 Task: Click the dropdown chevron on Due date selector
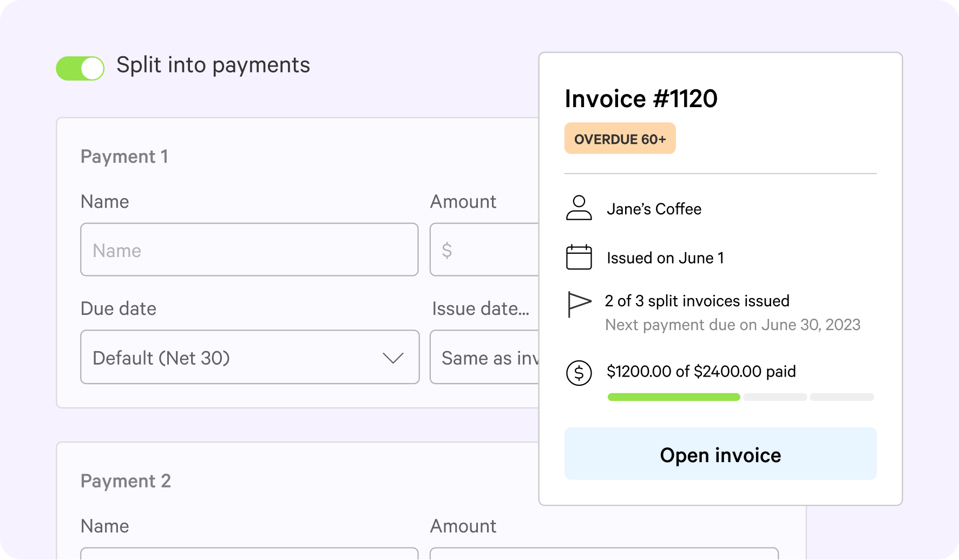click(394, 357)
